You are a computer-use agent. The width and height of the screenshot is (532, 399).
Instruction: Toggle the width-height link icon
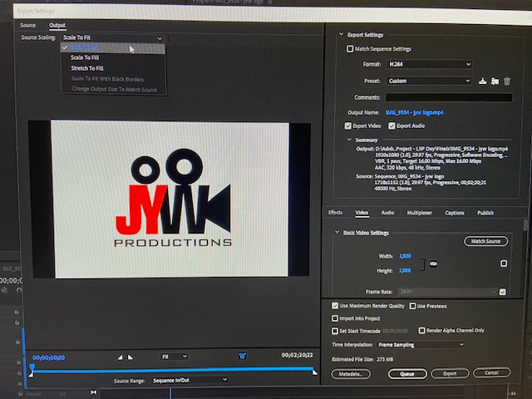(433, 264)
